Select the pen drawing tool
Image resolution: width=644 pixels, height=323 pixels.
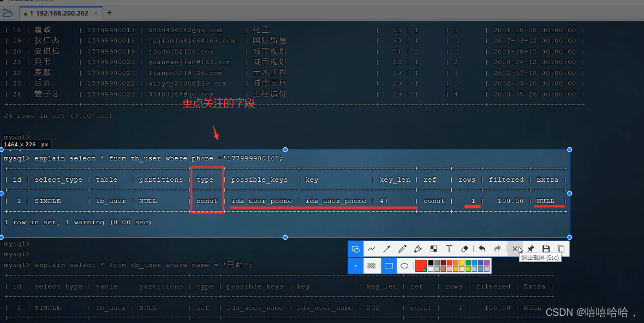pos(403,249)
